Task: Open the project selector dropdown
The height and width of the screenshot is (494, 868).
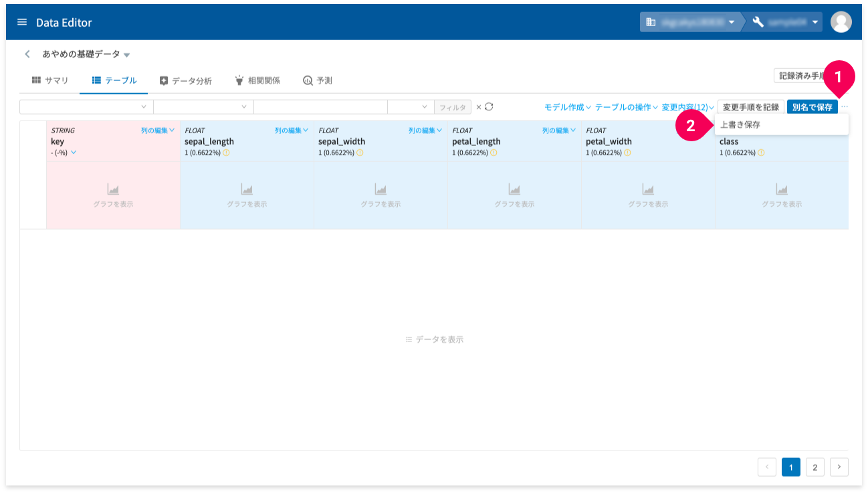Action: (785, 22)
